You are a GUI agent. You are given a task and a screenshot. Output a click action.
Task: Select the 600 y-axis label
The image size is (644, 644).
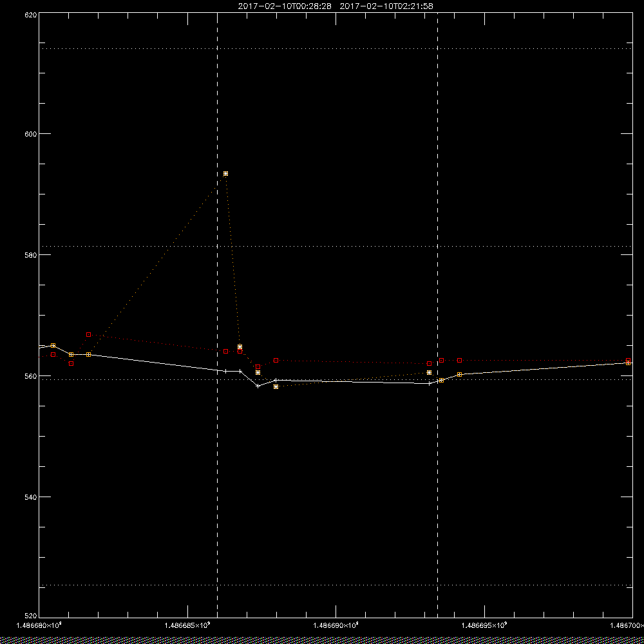pyautogui.click(x=31, y=134)
